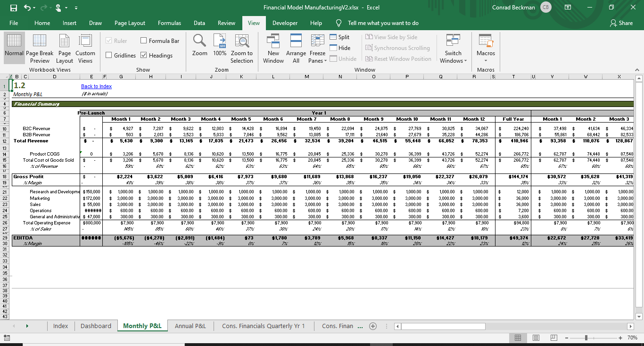Open the more sheet tabs ellipsis
Screen dimensions: 644x346
(360, 326)
